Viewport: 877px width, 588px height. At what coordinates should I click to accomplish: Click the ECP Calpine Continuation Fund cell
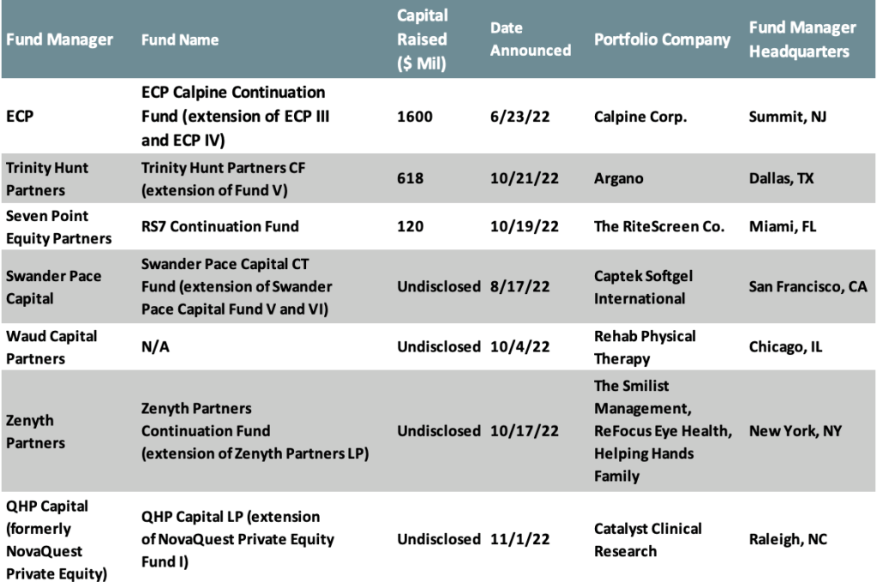click(234, 116)
